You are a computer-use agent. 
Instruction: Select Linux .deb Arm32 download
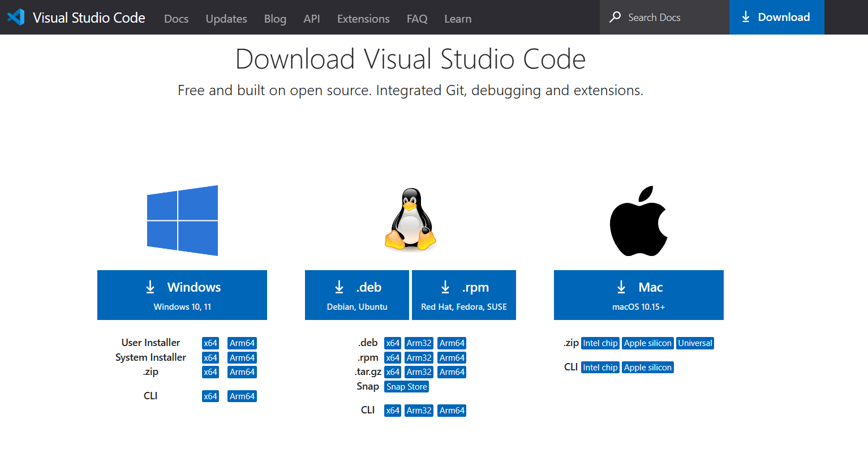click(419, 343)
